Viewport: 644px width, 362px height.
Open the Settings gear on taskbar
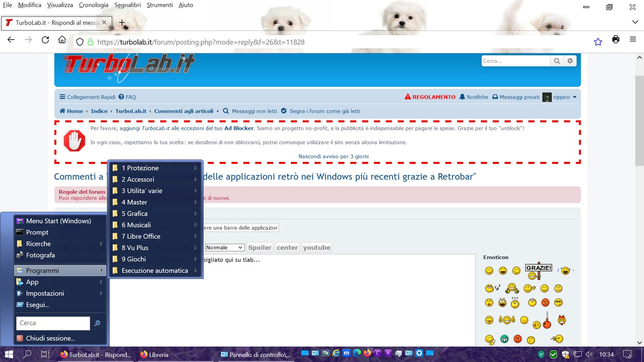click(x=419, y=354)
